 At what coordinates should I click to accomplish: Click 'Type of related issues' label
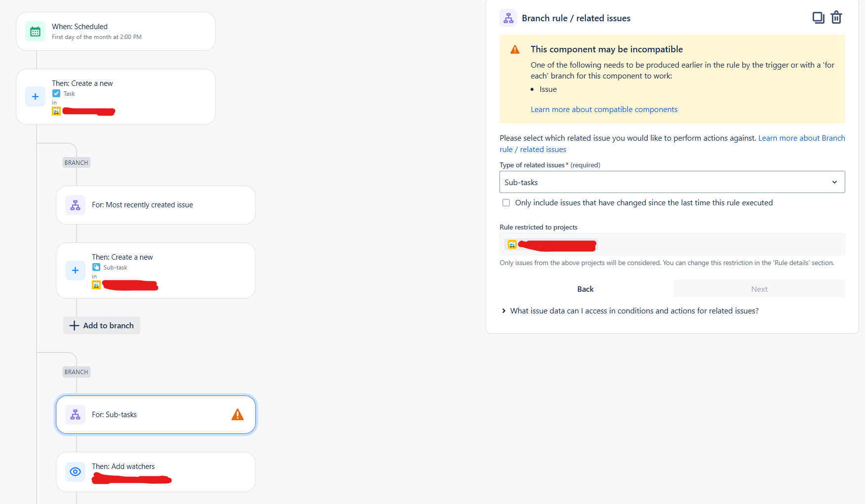[532, 165]
